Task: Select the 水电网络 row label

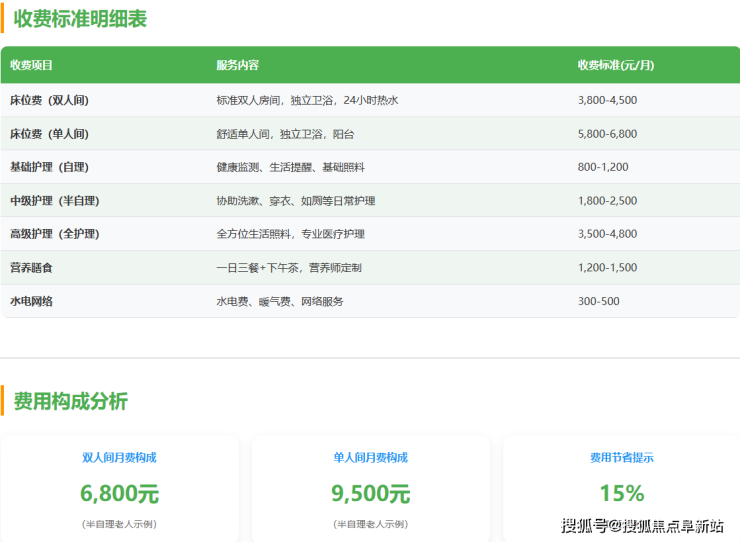Action: point(31,301)
